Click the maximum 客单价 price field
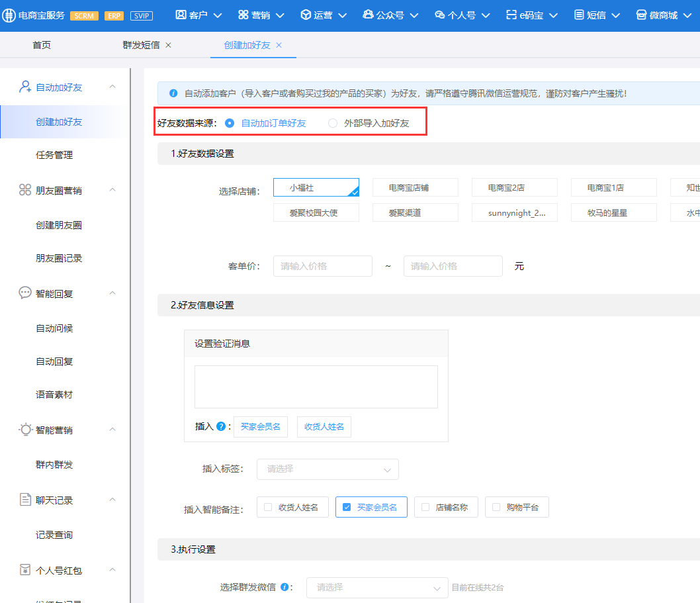 click(x=453, y=266)
